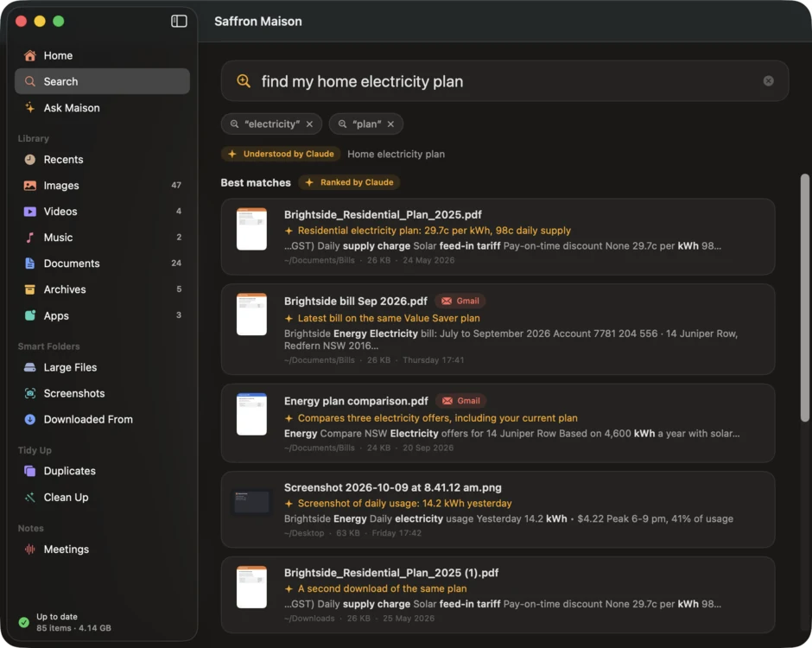Click the Screenshots capture icon
812x648 pixels.
pos(30,393)
